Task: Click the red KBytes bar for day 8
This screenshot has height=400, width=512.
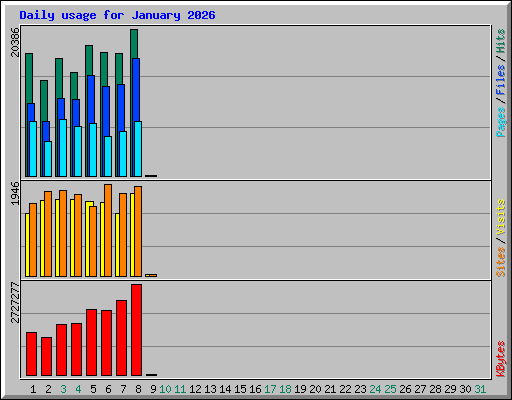Action: [136, 330]
